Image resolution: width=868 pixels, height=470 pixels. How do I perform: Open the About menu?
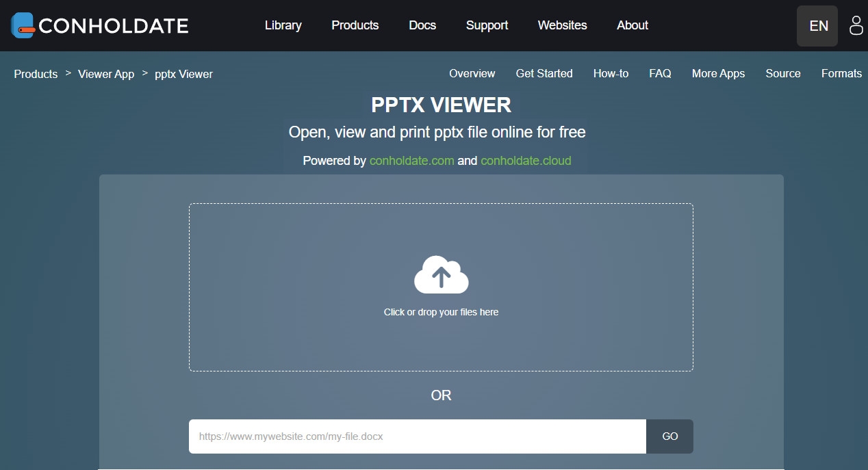[x=633, y=25]
